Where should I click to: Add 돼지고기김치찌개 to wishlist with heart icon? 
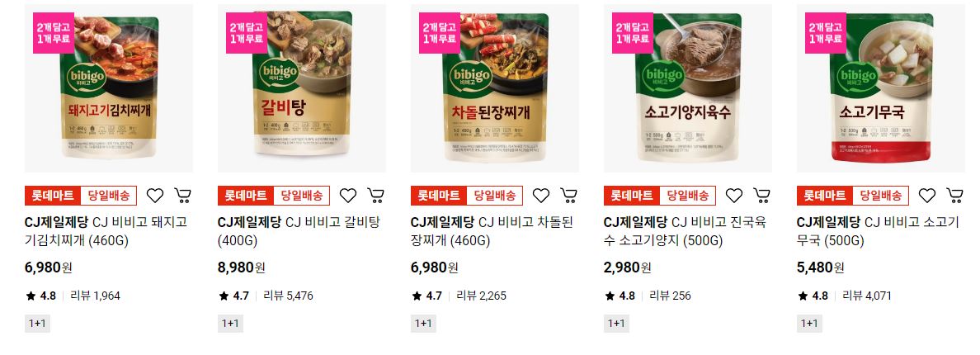pyautogui.click(x=155, y=196)
